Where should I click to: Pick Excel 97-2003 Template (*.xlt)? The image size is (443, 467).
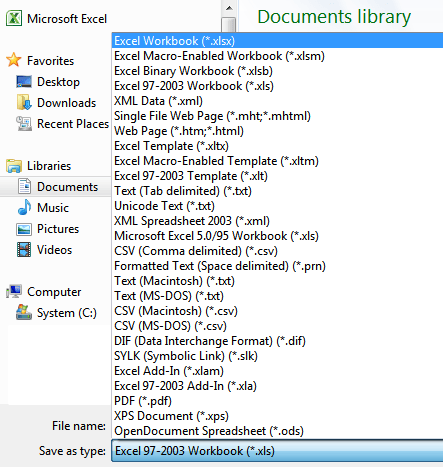click(277, 176)
